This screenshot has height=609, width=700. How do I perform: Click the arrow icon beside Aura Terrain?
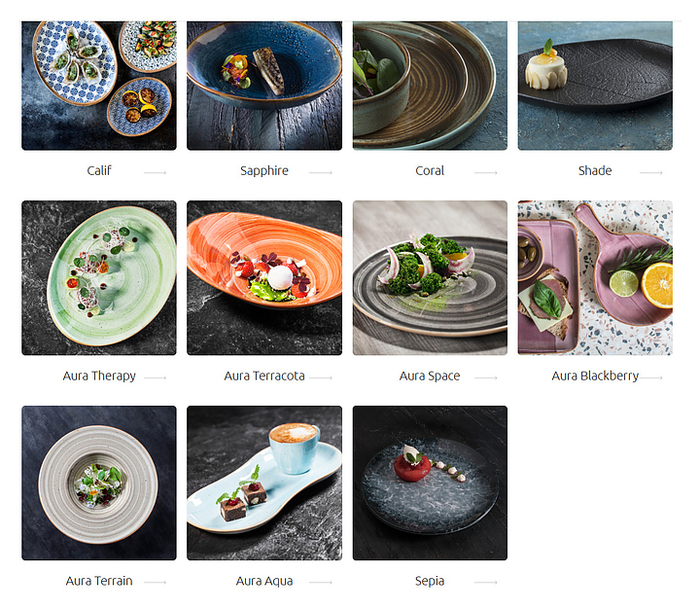155,582
